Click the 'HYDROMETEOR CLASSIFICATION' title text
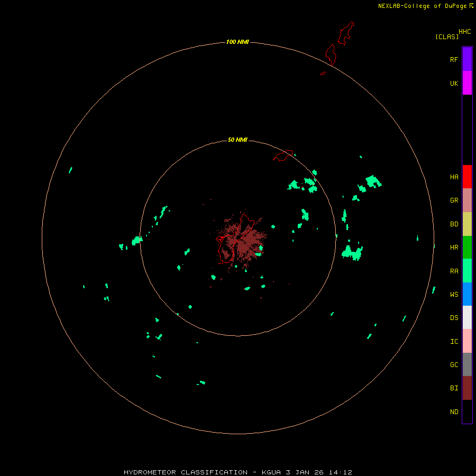Viewport: 476px width, 476px height. [x=186, y=472]
